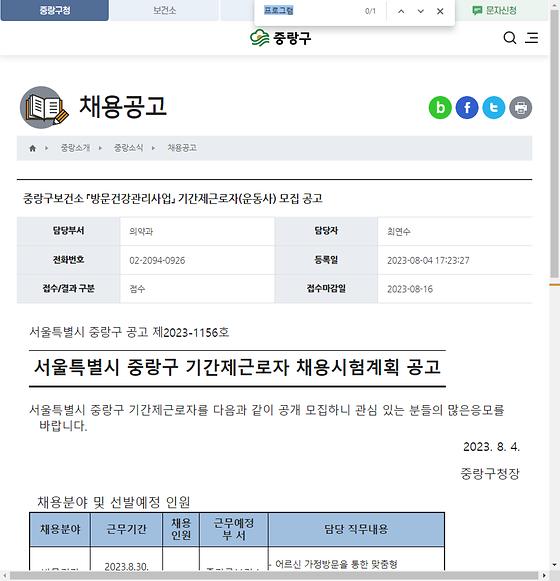Viewport: 560px width, 581px height.
Task: Open 채용공고 breadcrumb
Action: 182,148
